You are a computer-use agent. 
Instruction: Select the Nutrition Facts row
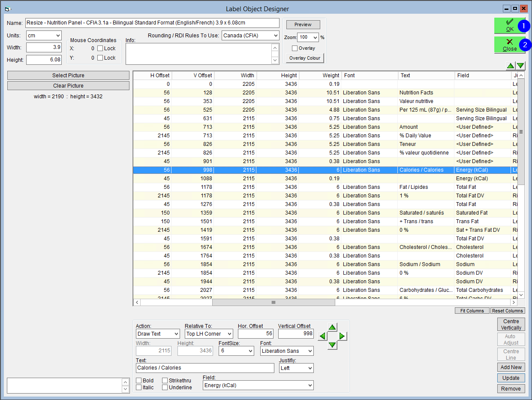pyautogui.click(x=325, y=93)
